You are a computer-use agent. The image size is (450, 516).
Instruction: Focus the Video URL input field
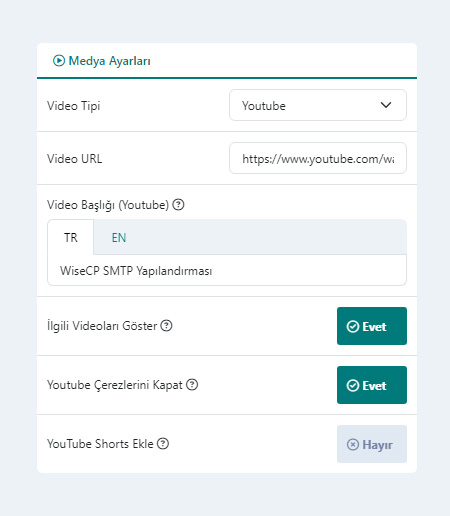318,158
